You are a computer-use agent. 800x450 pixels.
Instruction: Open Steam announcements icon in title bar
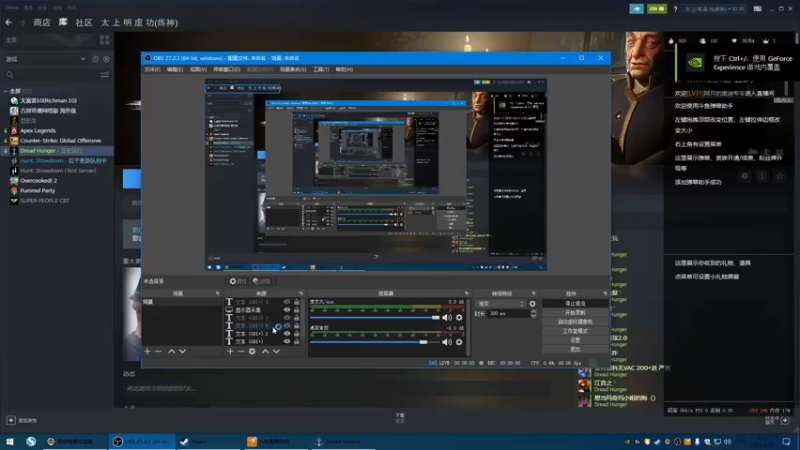coord(636,9)
